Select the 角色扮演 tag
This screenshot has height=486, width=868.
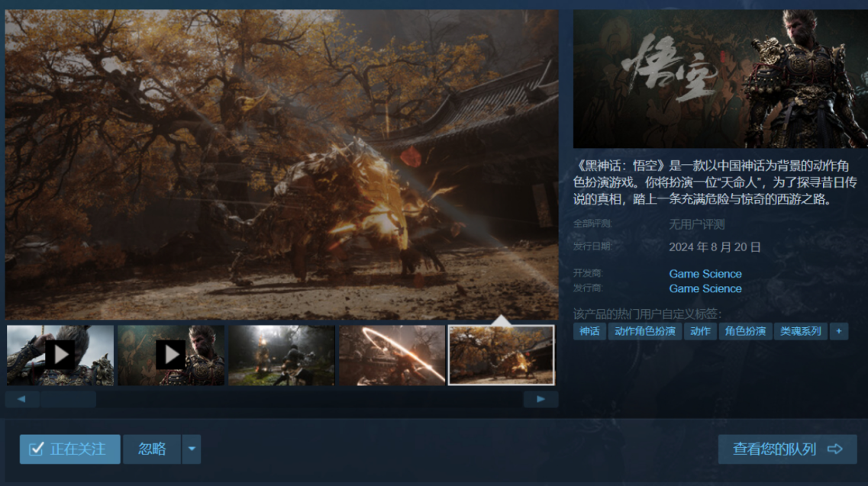pyautogui.click(x=745, y=331)
